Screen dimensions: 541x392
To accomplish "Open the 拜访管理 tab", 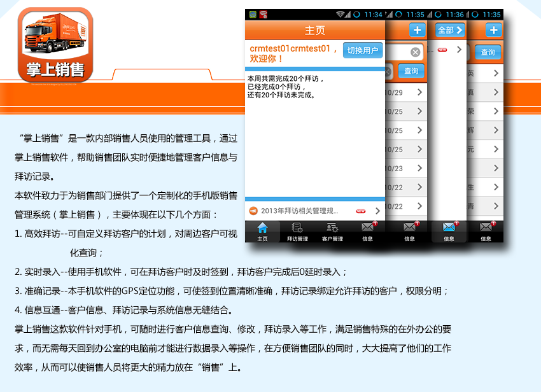I will pos(297,232).
